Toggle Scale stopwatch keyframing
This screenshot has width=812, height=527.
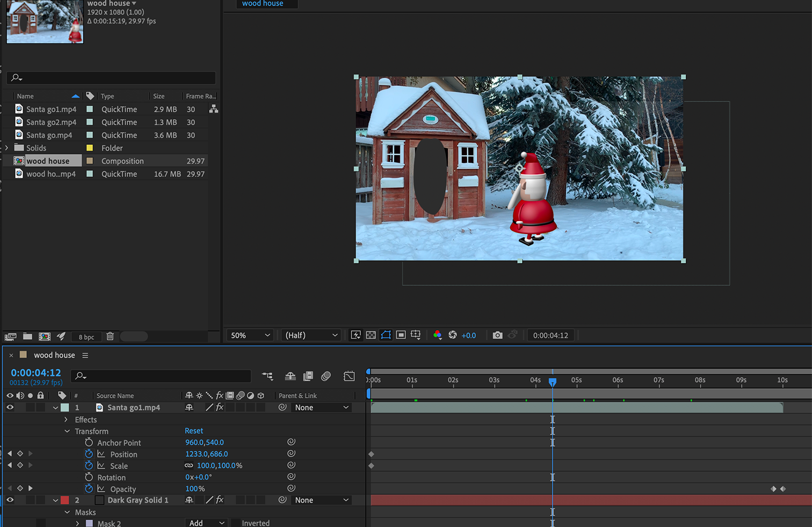coord(89,466)
